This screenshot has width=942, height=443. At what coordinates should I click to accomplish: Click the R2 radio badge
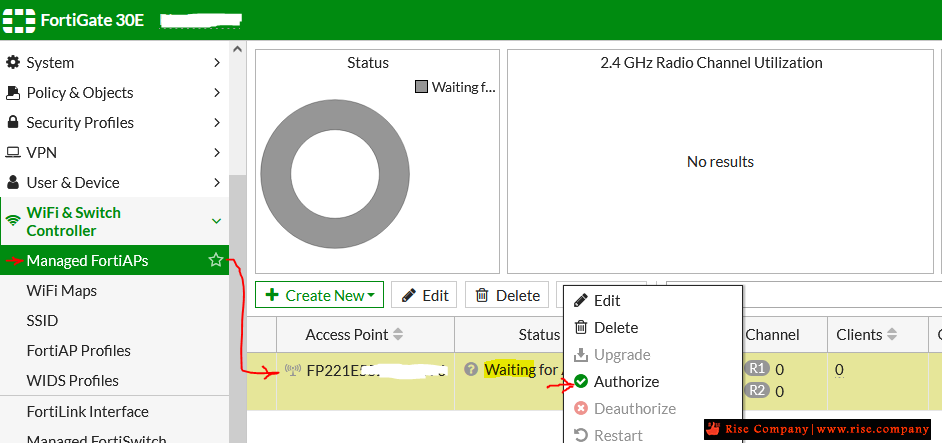[x=756, y=391]
